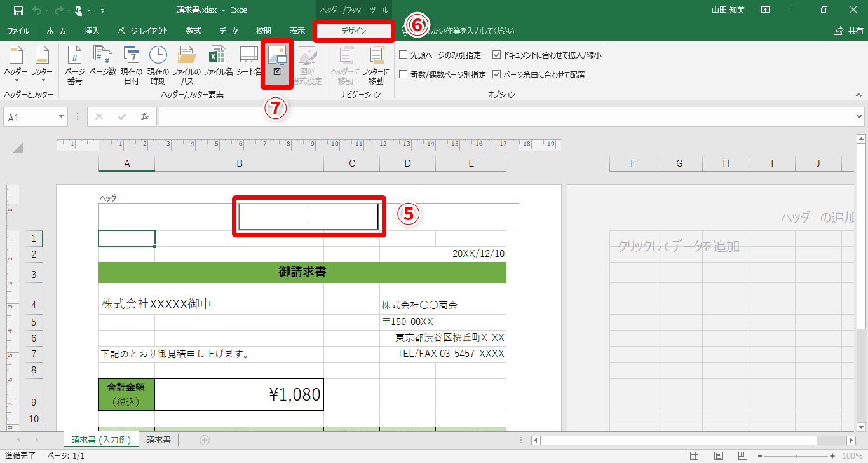This screenshot has height=463, width=868.
Task: Insert sheet name (シート名) element
Action: click(248, 61)
